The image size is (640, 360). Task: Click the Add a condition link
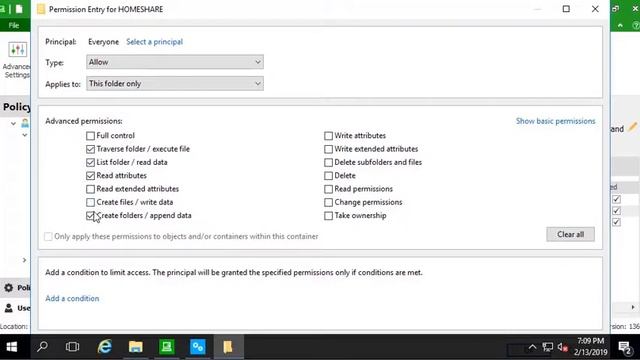(72, 298)
